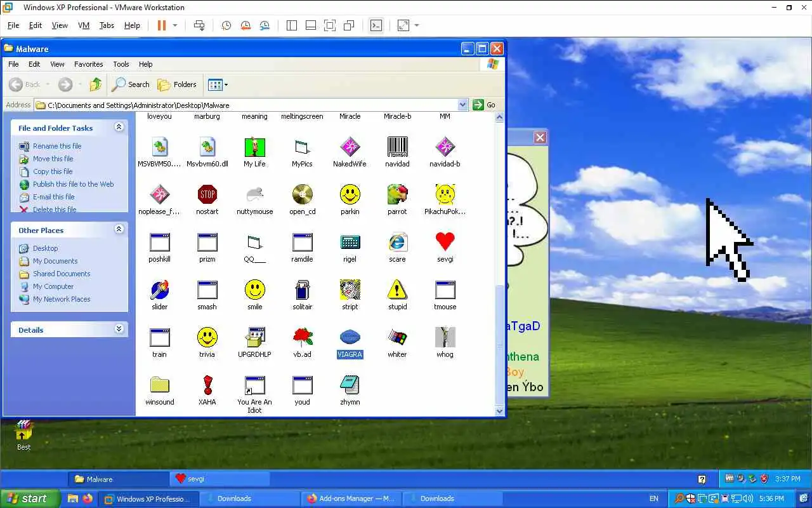Open the Address bar dropdown
The image size is (812, 508).
462,105
